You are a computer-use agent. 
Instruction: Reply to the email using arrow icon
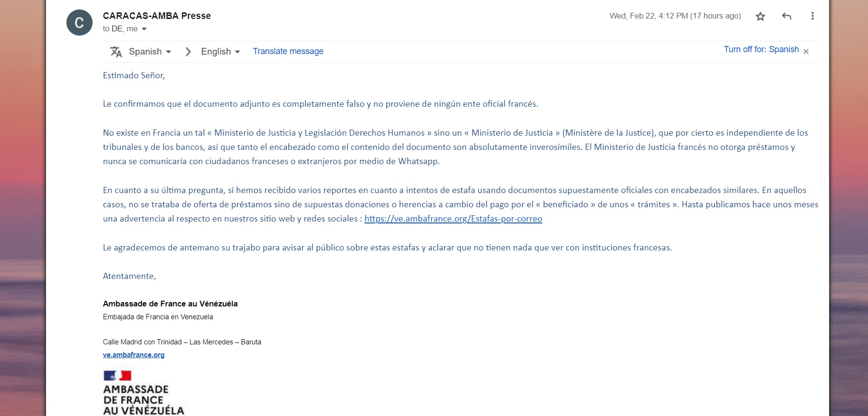pos(786,16)
